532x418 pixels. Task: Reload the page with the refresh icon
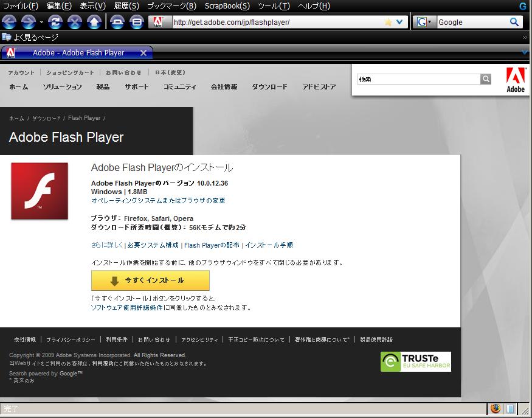click(x=55, y=22)
